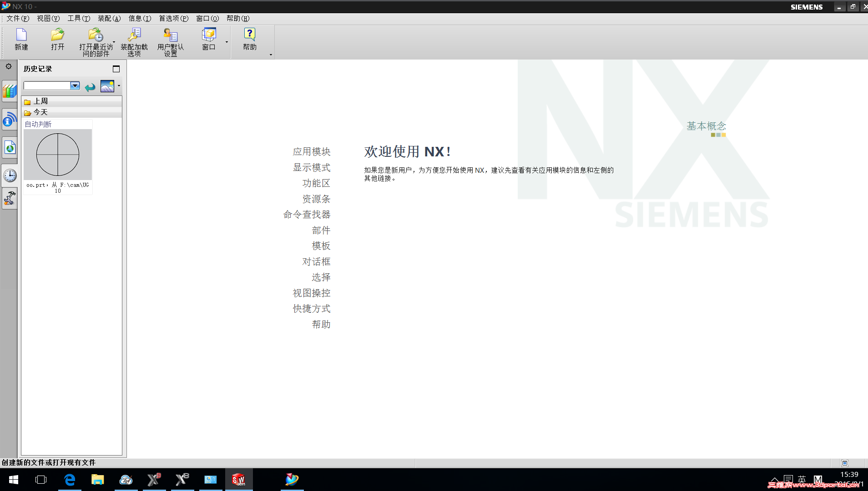Show hidden system tray icons chevron
Image resolution: width=868 pixels, height=491 pixels.
[774, 479]
